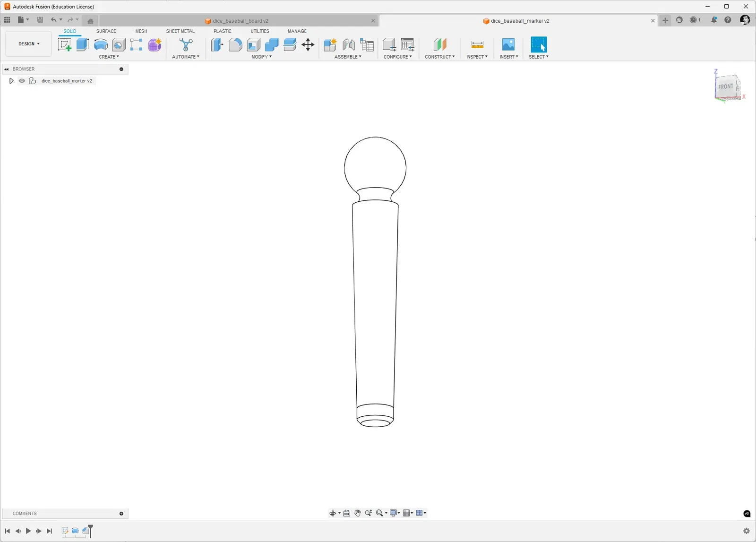The image size is (756, 542).
Task: Click the Shell tool icon
Action: 254,44
